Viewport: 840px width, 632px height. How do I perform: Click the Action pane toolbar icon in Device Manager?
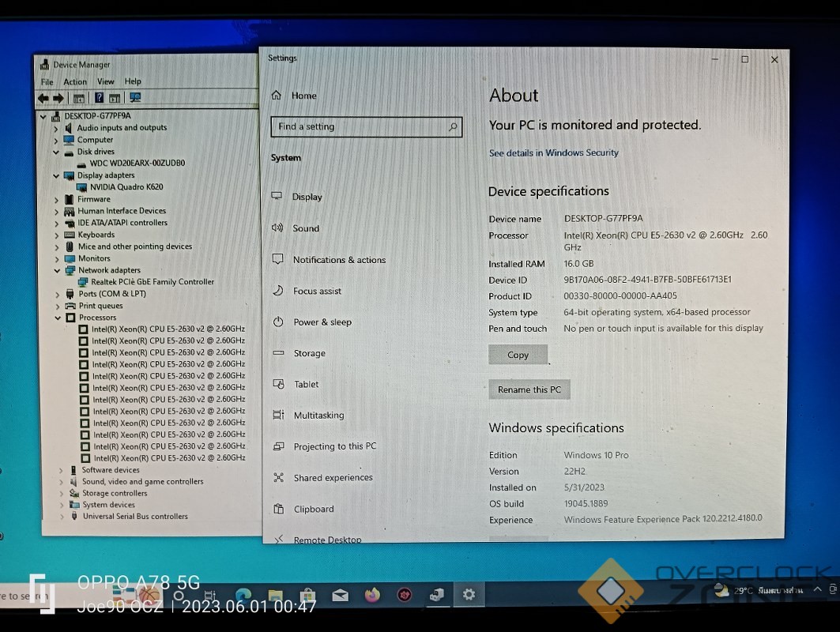pyautogui.click(x=115, y=98)
